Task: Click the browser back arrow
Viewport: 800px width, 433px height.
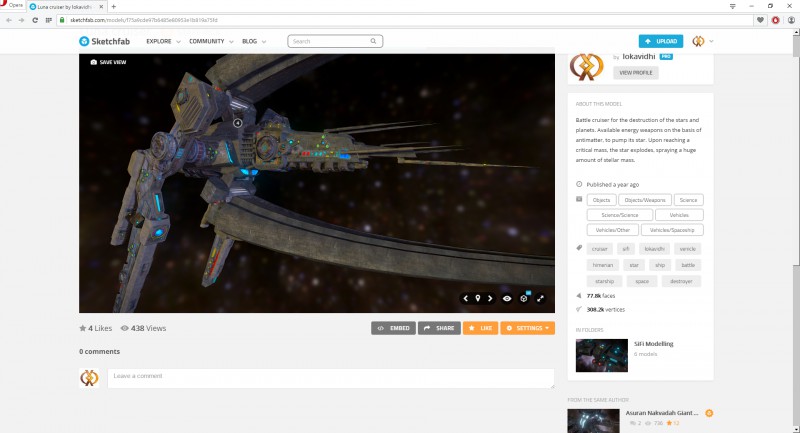Action: point(9,20)
